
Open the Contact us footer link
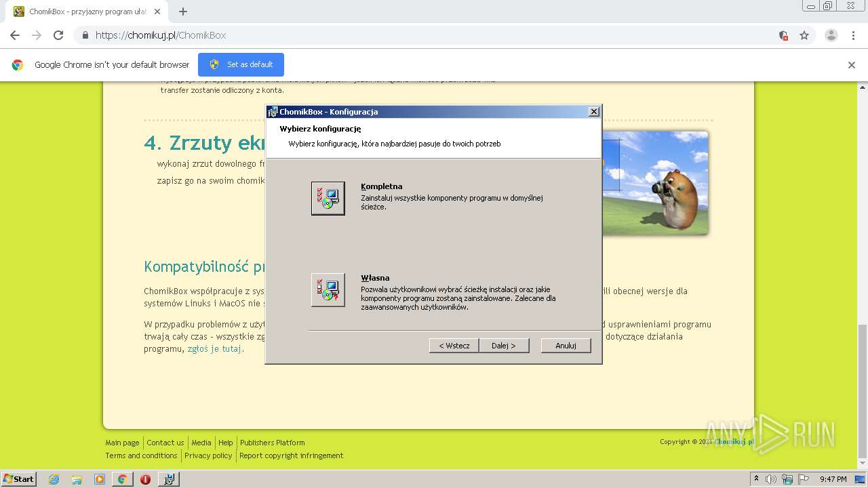165,443
